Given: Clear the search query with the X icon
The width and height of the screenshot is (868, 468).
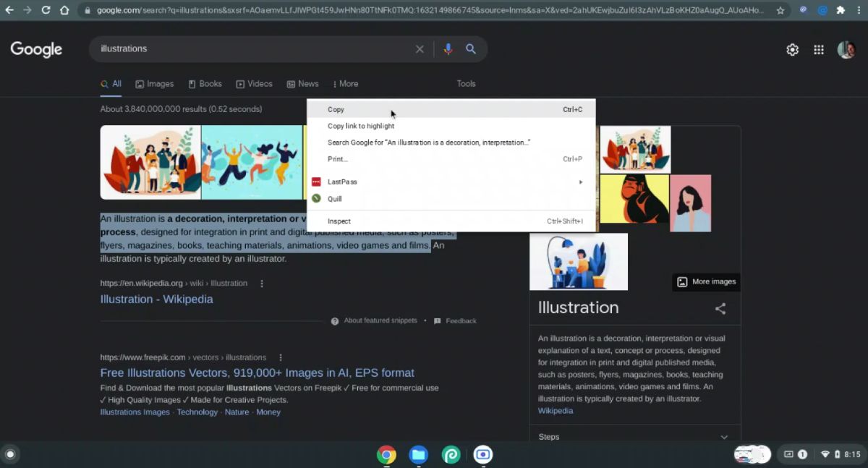Looking at the screenshot, I should point(420,48).
